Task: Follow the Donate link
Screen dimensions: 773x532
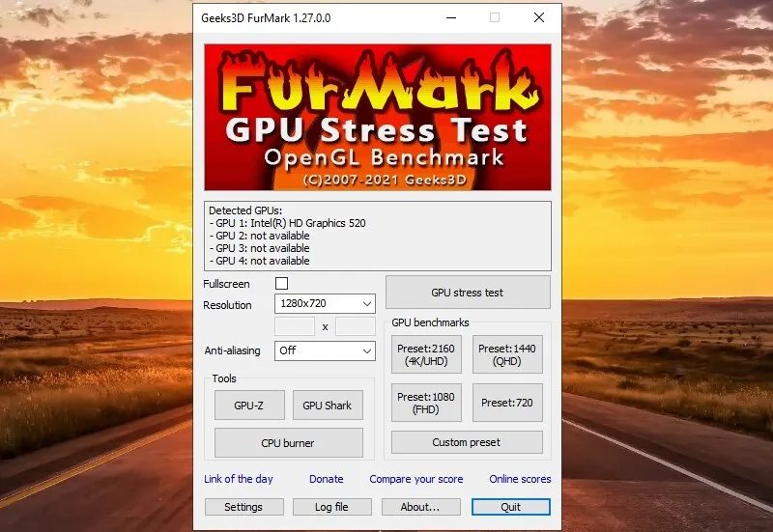Action: (x=327, y=479)
